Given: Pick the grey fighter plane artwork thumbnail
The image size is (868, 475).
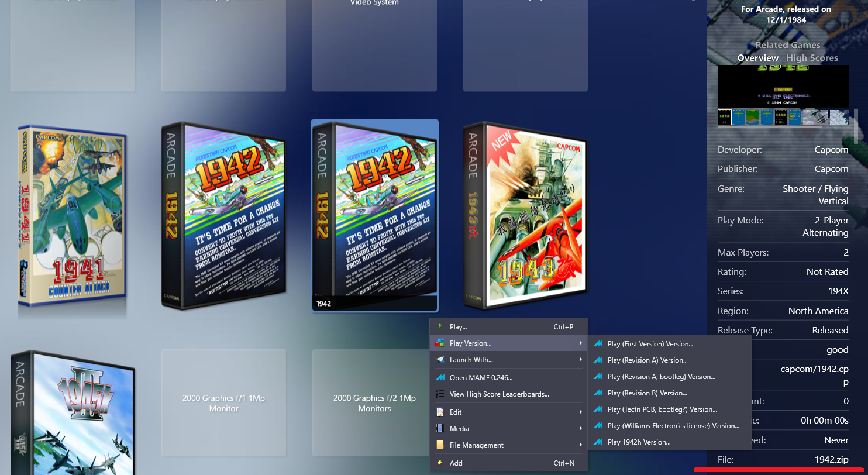Looking at the screenshot, I should (x=815, y=117).
